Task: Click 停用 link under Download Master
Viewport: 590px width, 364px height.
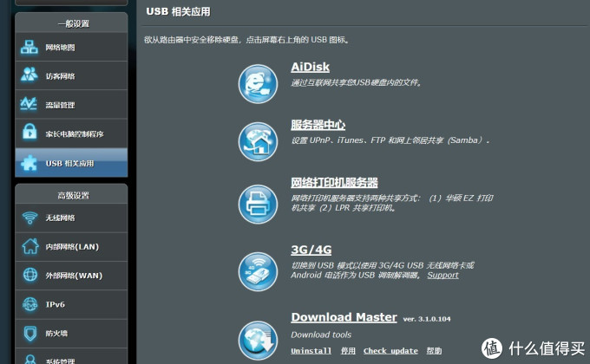Action: [348, 350]
